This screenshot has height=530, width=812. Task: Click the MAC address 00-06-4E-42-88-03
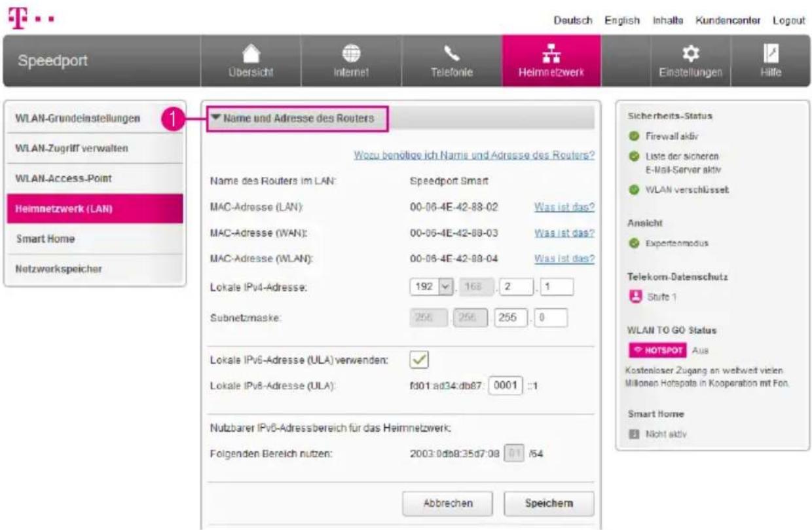pyautogui.click(x=454, y=233)
